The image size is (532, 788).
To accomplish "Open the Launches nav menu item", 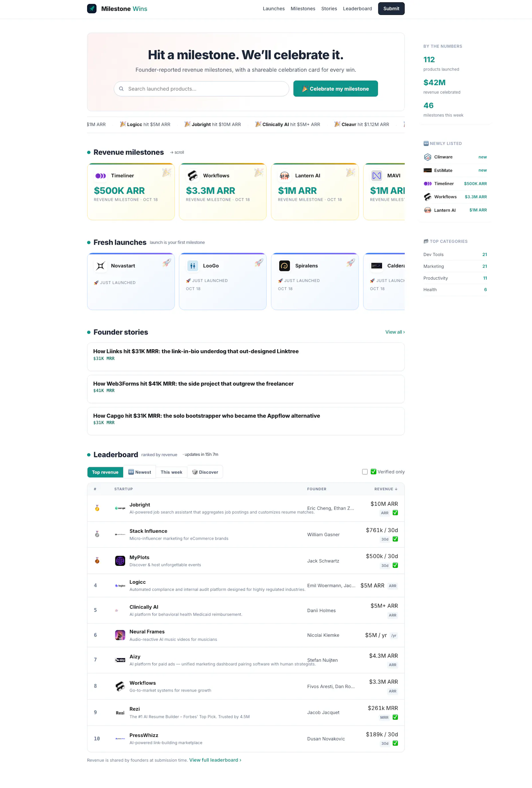I will point(274,8).
